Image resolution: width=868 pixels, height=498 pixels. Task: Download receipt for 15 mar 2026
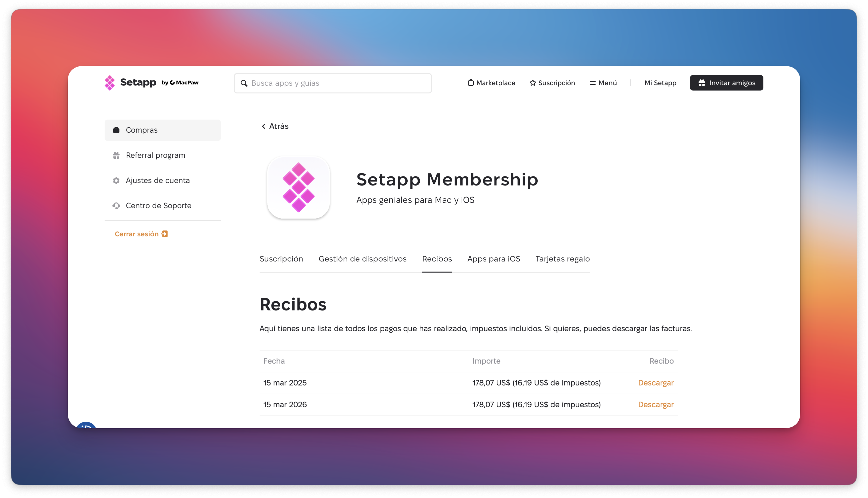tap(655, 405)
